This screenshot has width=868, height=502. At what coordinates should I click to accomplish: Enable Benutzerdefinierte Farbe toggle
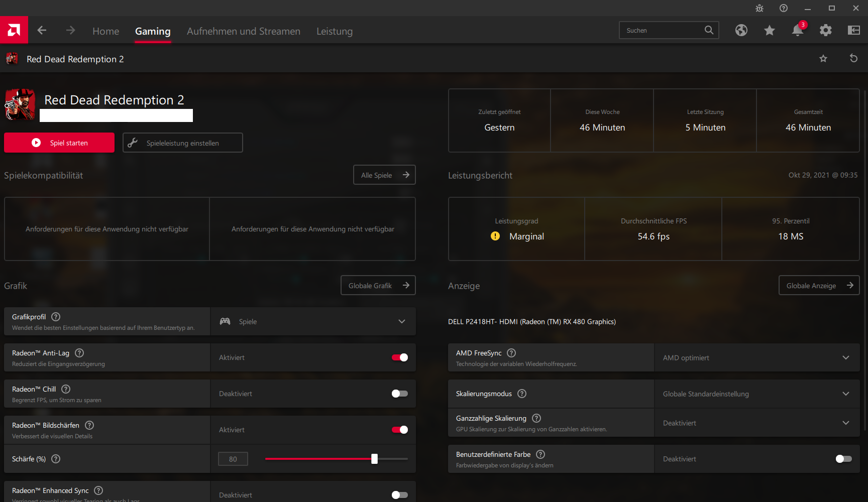click(844, 459)
